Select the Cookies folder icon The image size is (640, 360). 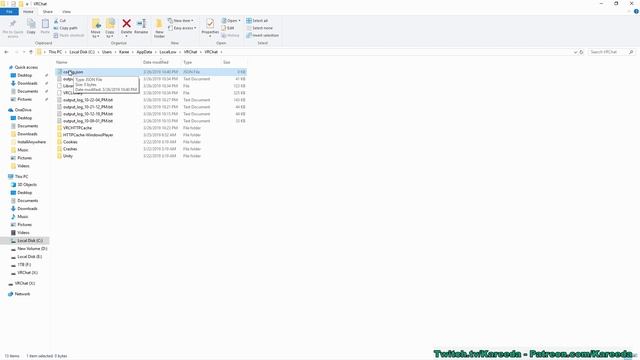59,142
